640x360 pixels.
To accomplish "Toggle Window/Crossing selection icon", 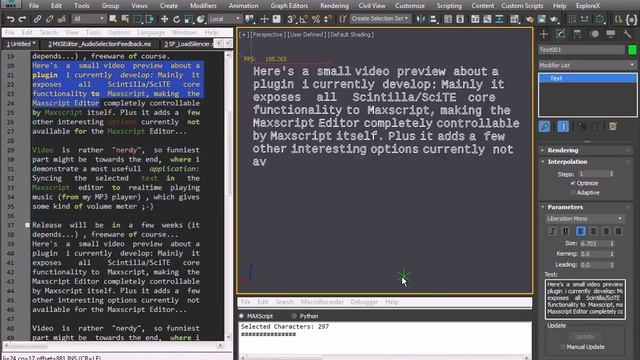I will tap(150, 19).
